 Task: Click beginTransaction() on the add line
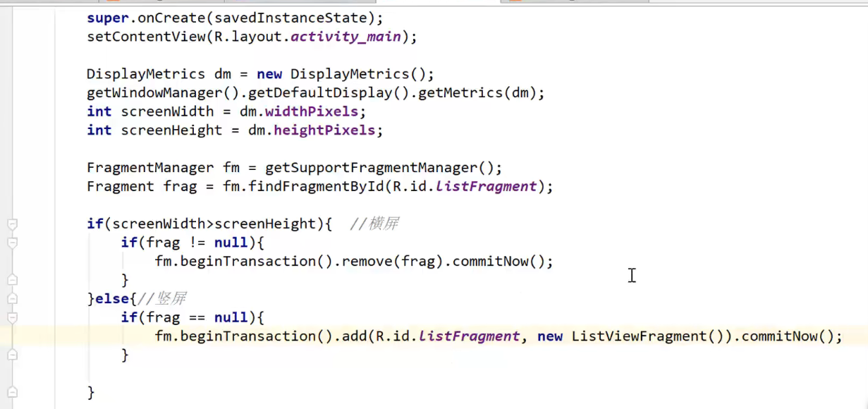(x=257, y=336)
